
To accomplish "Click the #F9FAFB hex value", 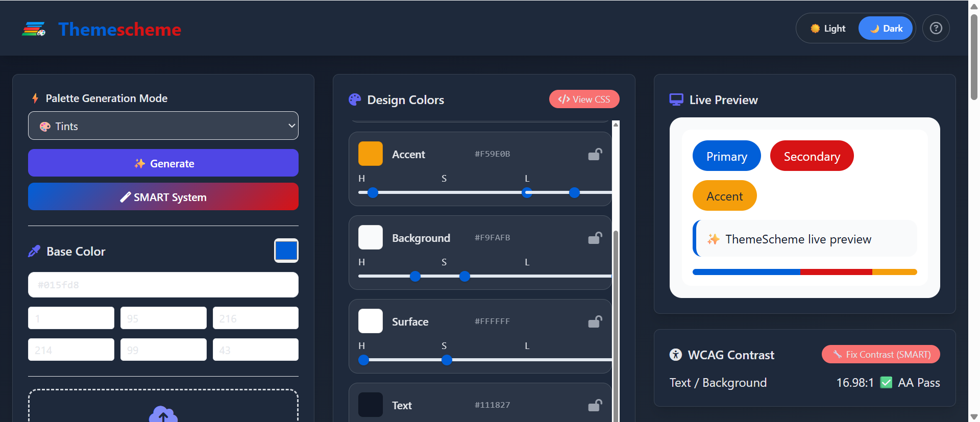I will (493, 237).
